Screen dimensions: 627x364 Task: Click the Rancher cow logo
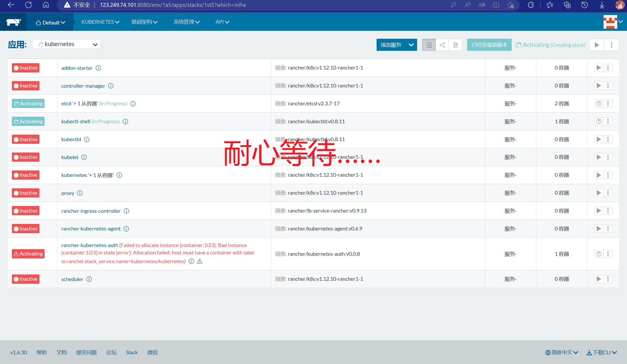pyautogui.click(x=13, y=22)
